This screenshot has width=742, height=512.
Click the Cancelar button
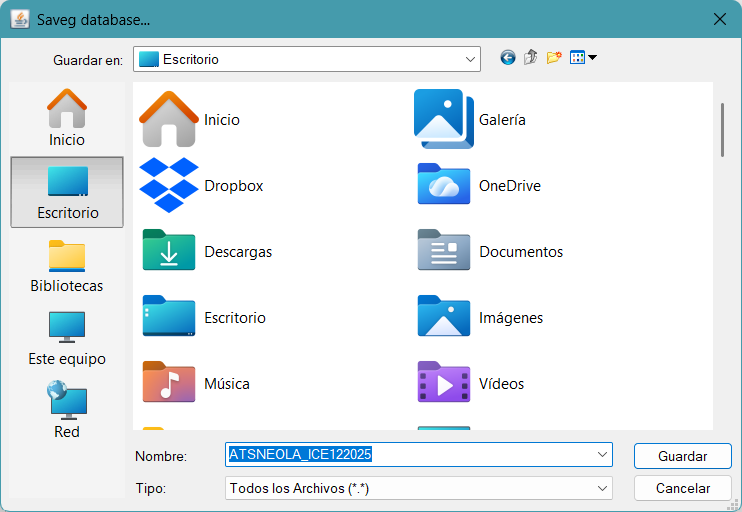682,488
